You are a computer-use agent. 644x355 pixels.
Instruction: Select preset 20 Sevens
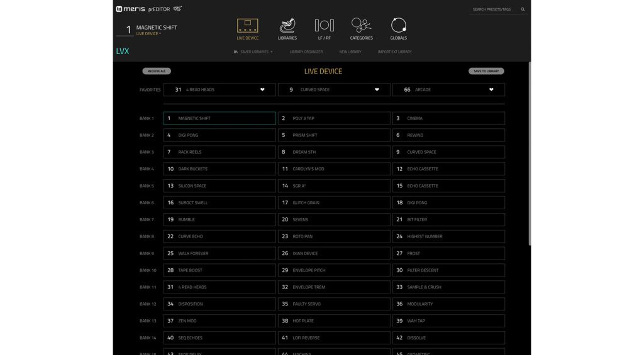(x=334, y=219)
